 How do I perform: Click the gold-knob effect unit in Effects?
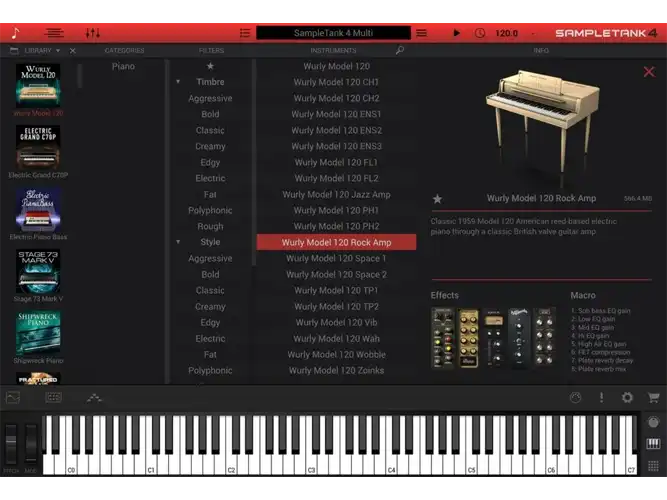(x=468, y=338)
